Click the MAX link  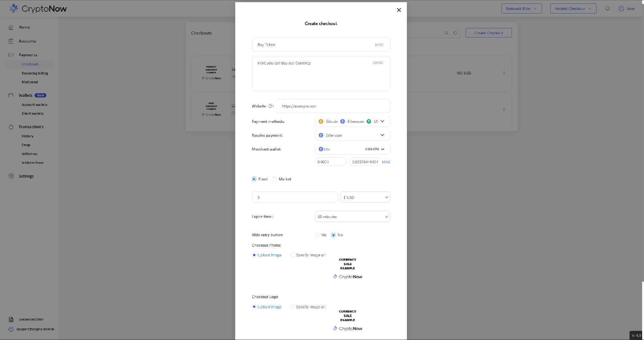point(386,162)
